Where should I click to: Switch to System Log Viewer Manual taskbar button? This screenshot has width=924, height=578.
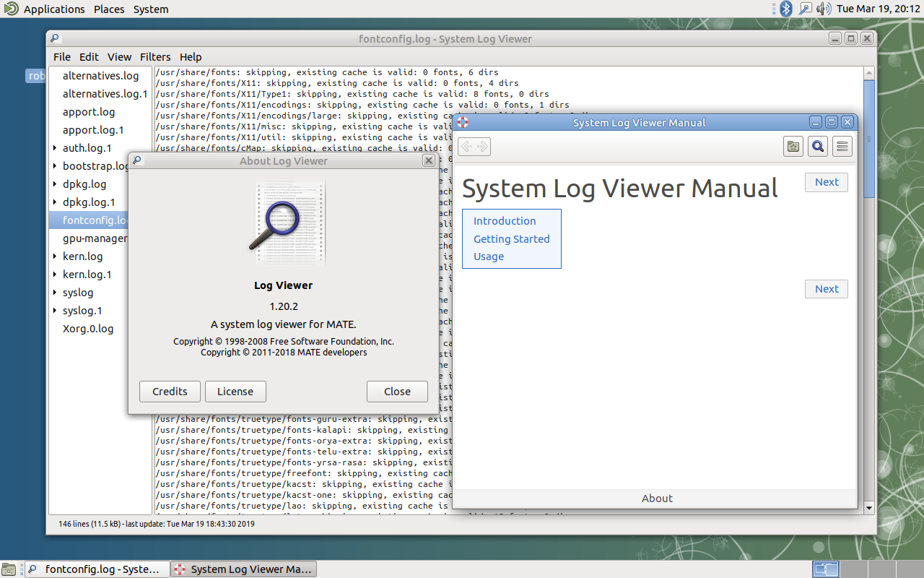tap(244, 569)
